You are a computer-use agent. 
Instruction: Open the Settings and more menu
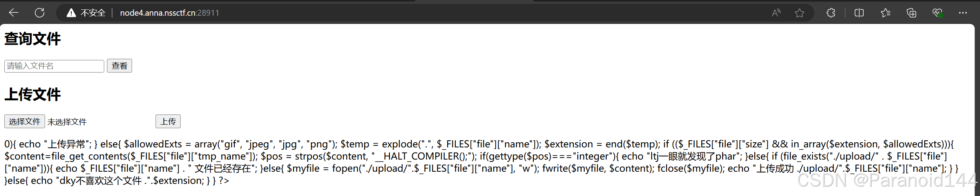(x=963, y=13)
